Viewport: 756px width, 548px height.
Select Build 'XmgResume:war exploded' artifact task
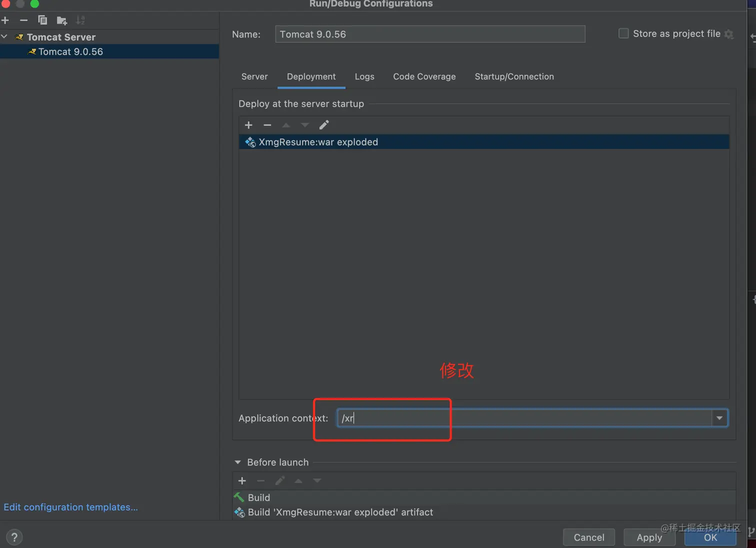484,512
